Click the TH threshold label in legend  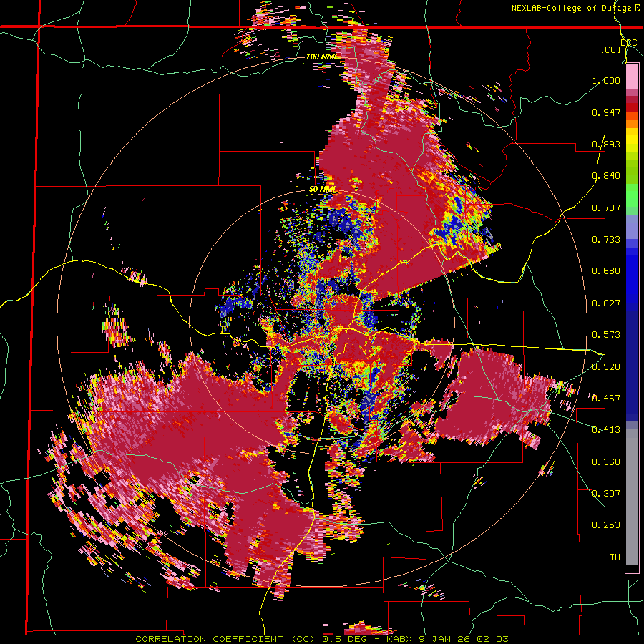click(615, 557)
